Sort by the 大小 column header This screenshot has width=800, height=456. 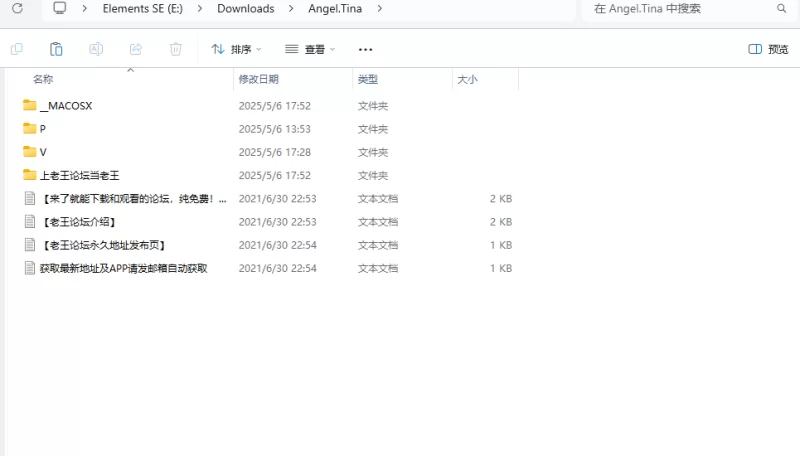[x=467, y=79]
